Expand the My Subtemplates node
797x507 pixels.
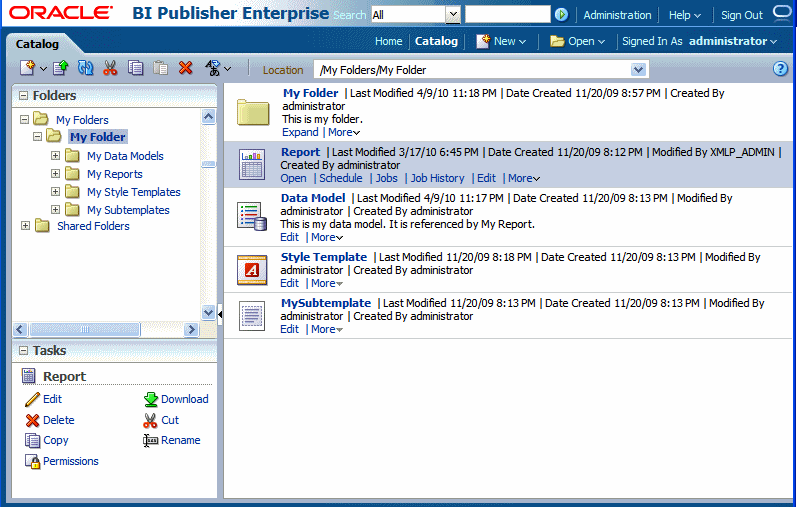coord(55,210)
